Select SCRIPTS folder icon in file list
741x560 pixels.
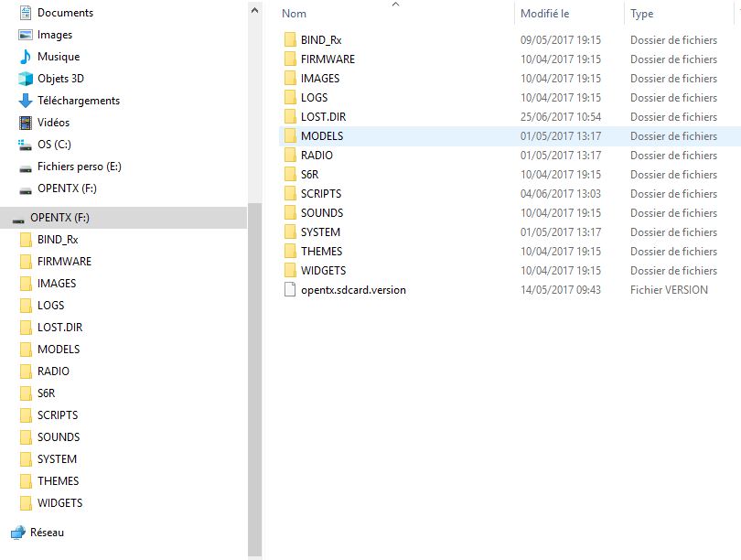pos(290,193)
